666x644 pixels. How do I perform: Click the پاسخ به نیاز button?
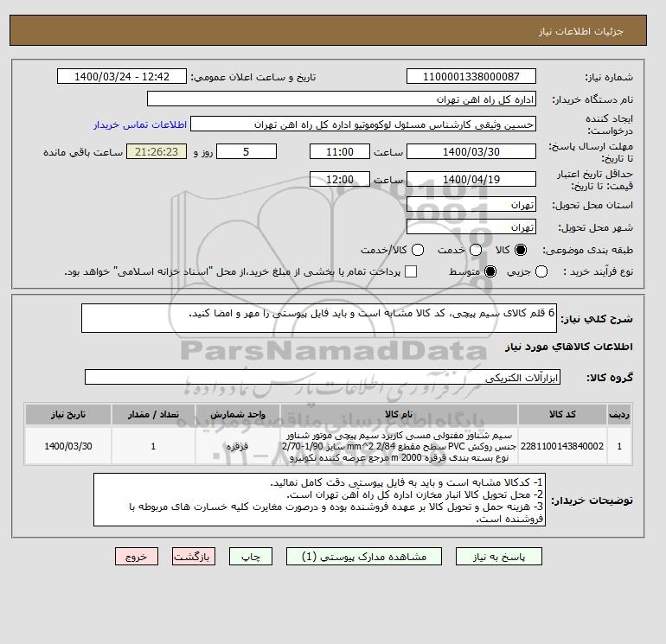[x=499, y=557]
